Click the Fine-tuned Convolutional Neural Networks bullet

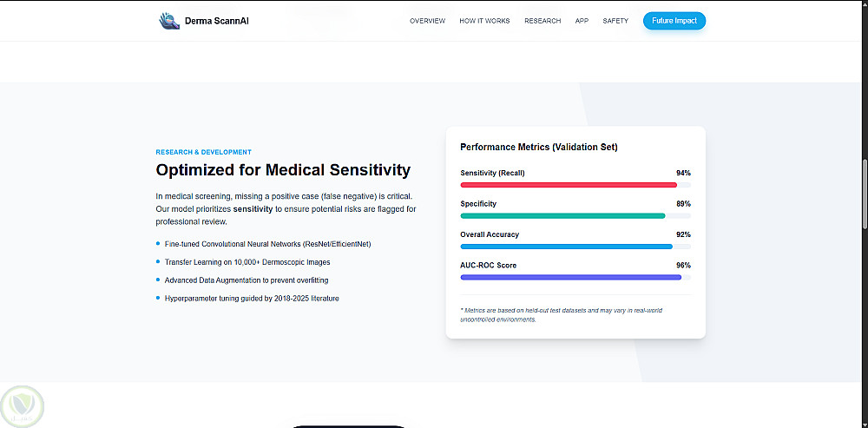pyautogui.click(x=267, y=244)
